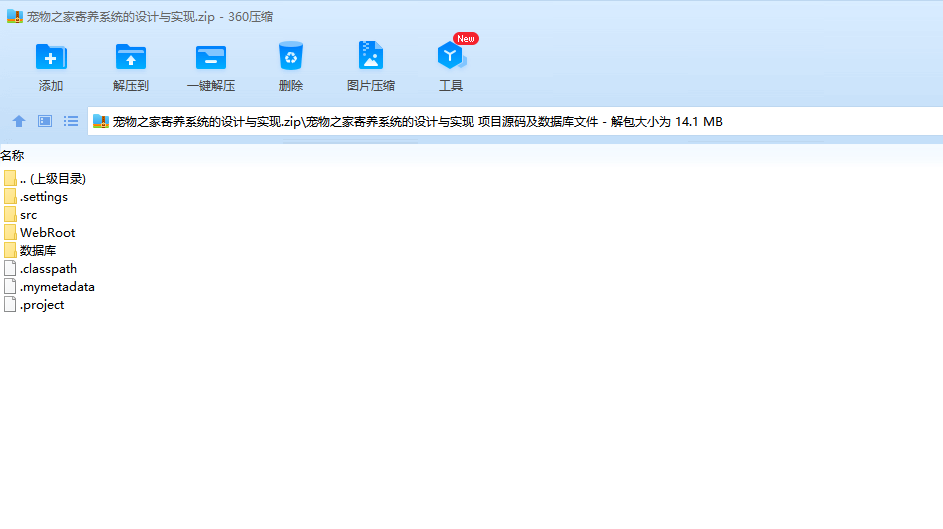The width and height of the screenshot is (943, 529).
Task: Select the .settings folder
Action: tap(36, 197)
